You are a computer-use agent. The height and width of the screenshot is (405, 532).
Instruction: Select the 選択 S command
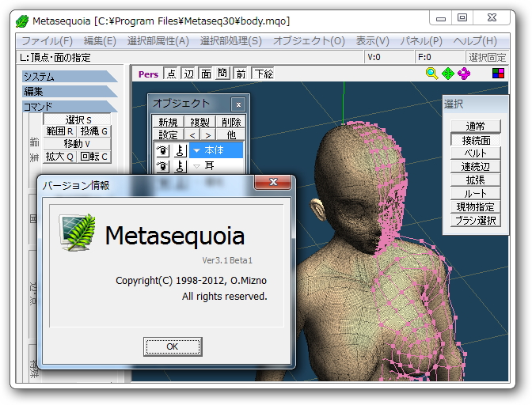click(x=77, y=119)
